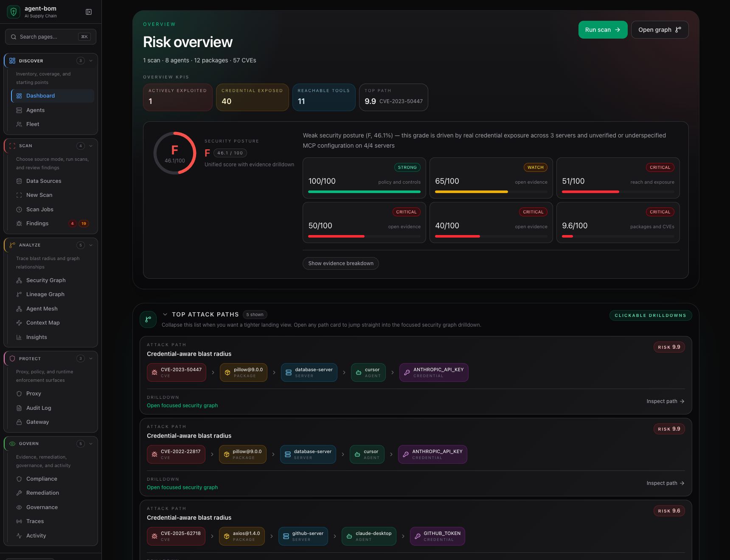Show evidence breakdown
730x560 pixels.
[x=340, y=263]
